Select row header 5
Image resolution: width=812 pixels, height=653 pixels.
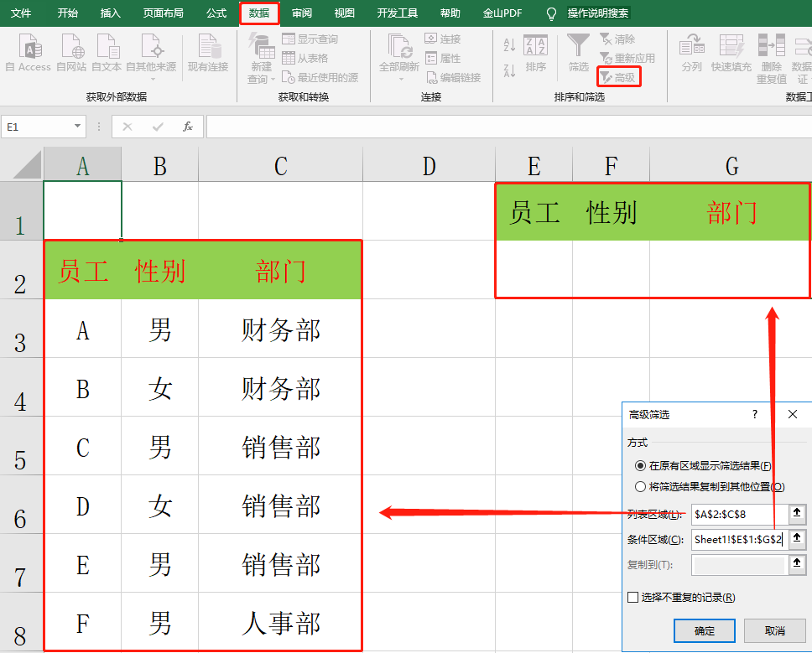(21, 447)
